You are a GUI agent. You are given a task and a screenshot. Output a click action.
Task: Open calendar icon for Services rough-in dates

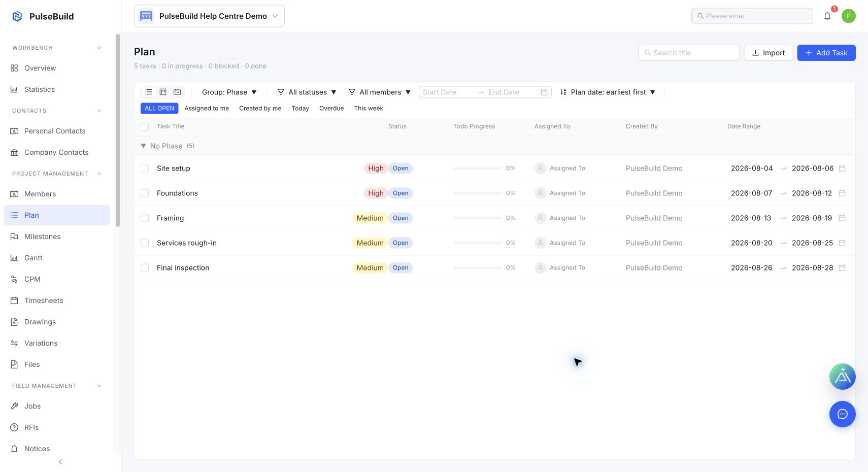(x=842, y=243)
